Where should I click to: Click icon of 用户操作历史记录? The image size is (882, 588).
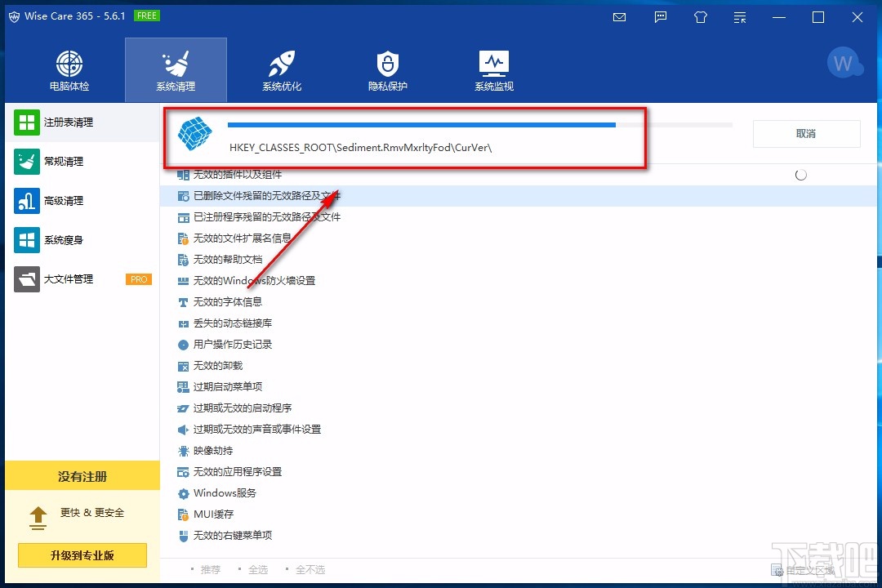183,345
